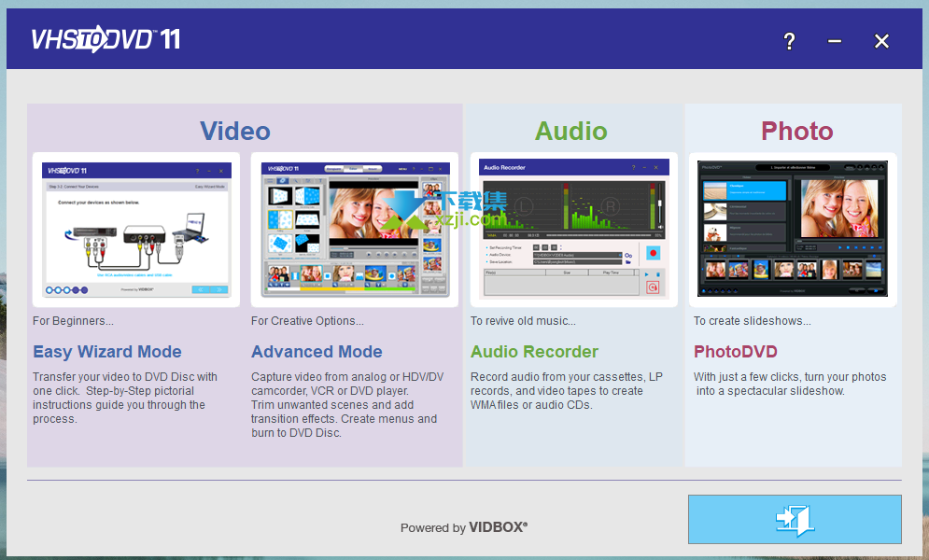Click the Audio section heading
The height and width of the screenshot is (560, 929).
(x=571, y=131)
